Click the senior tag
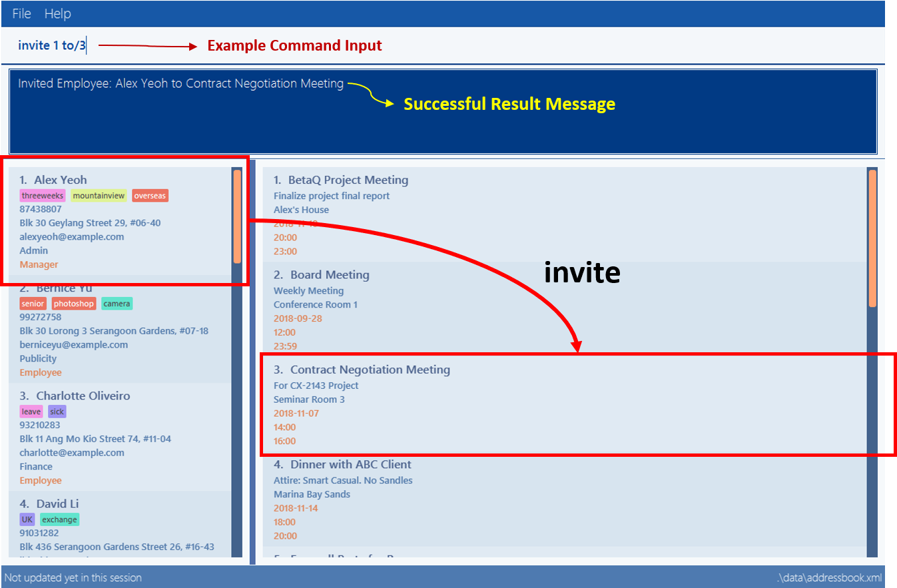 pos(33,304)
